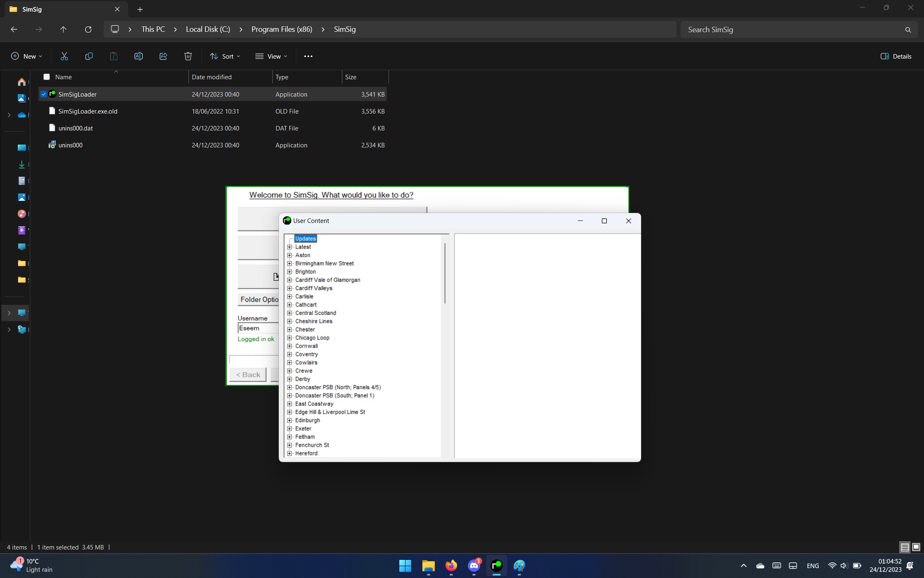Click Program Files (x86) breadcrumb

[282, 29]
